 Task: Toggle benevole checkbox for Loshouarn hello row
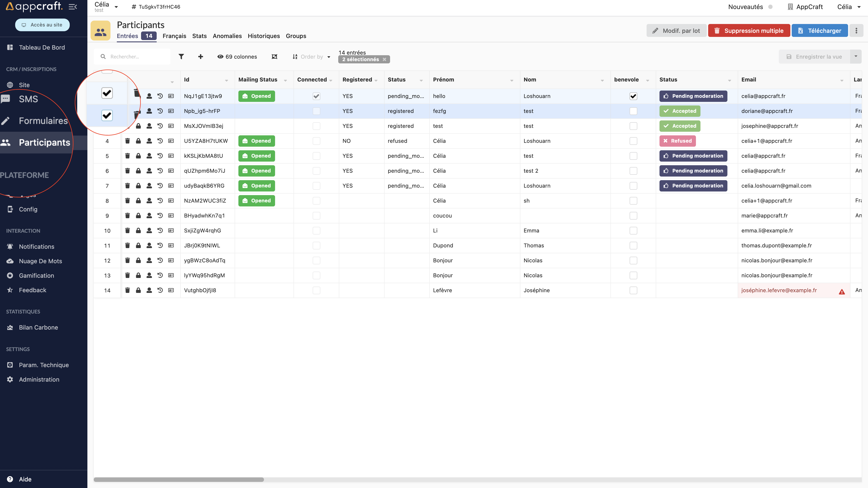click(x=633, y=96)
